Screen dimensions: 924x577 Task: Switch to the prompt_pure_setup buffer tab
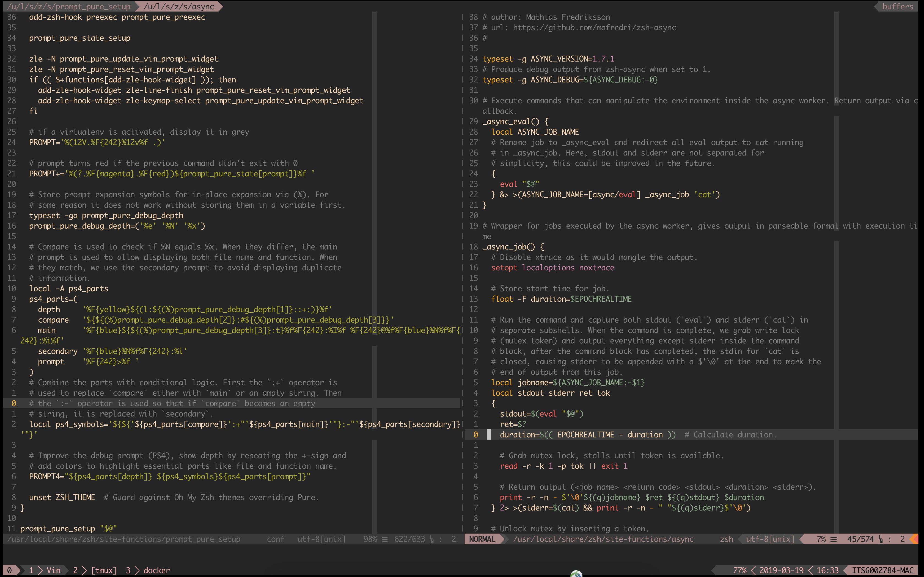pos(69,7)
